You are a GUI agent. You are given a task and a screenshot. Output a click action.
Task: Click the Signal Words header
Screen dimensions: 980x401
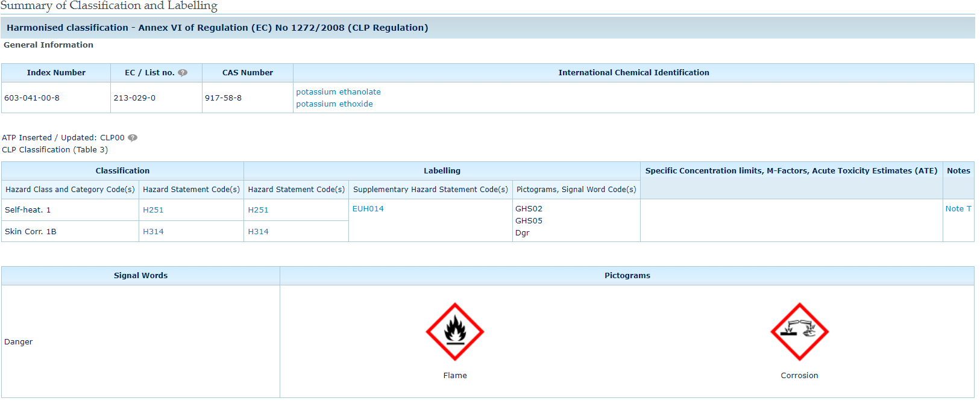click(x=140, y=276)
